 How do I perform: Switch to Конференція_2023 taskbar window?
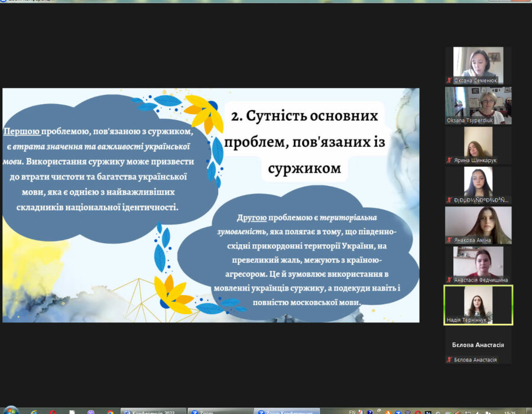pos(153,412)
